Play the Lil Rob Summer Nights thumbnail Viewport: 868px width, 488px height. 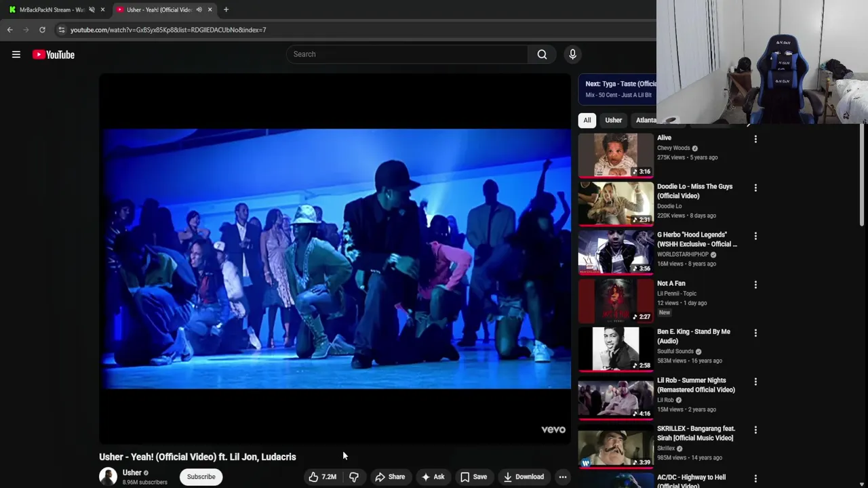tap(616, 397)
